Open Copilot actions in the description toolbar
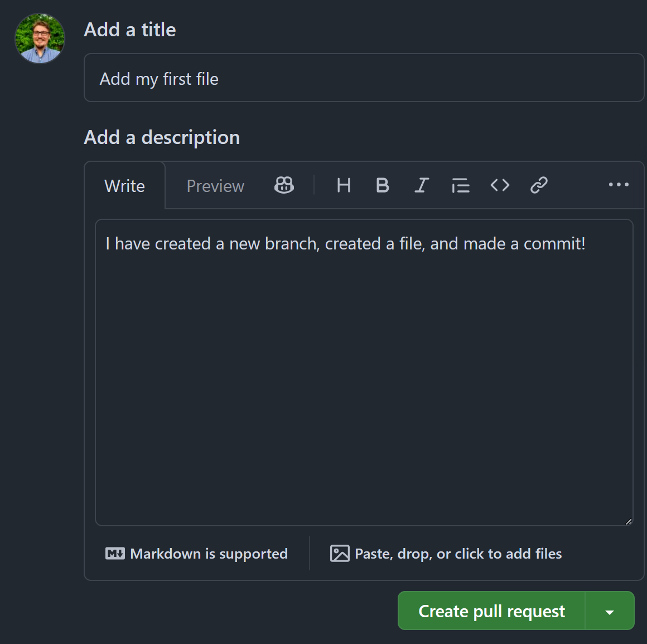 [x=284, y=185]
